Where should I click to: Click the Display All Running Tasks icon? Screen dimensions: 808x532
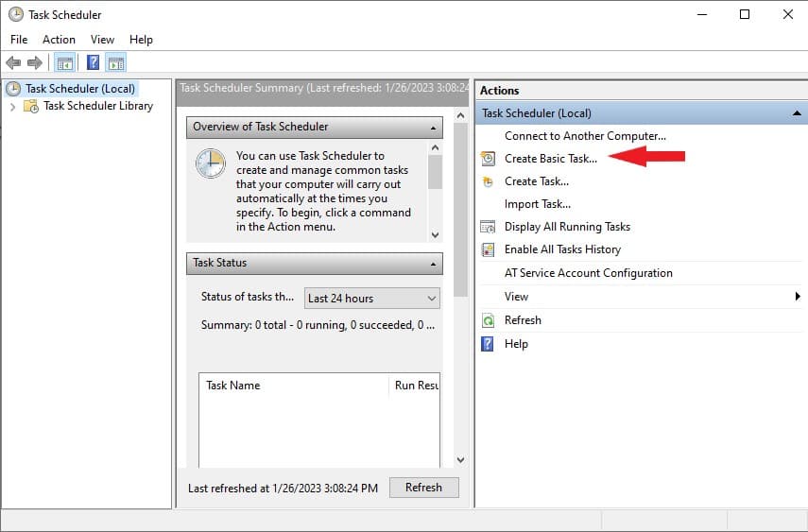click(488, 227)
